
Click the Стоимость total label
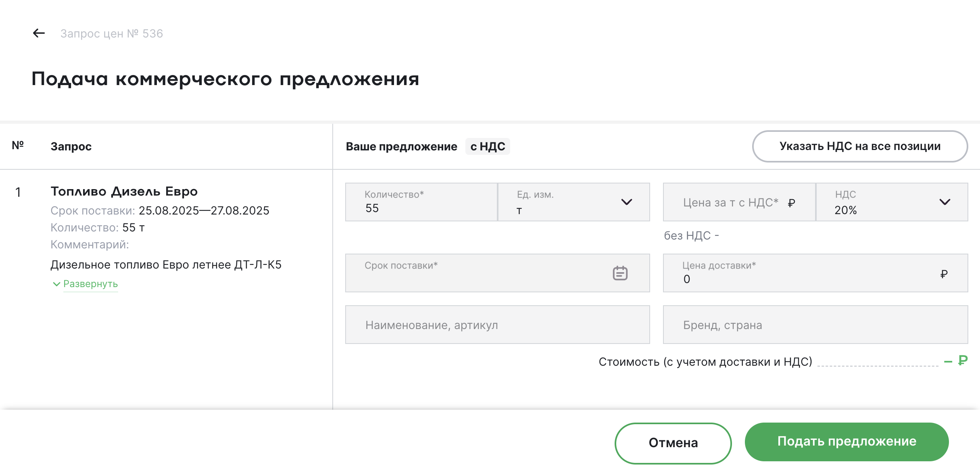[705, 362]
